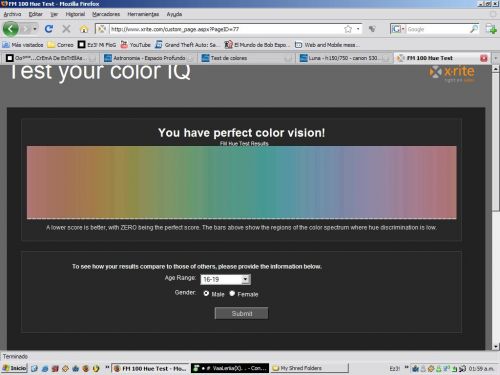Open the Editar menu

[x=36, y=14]
